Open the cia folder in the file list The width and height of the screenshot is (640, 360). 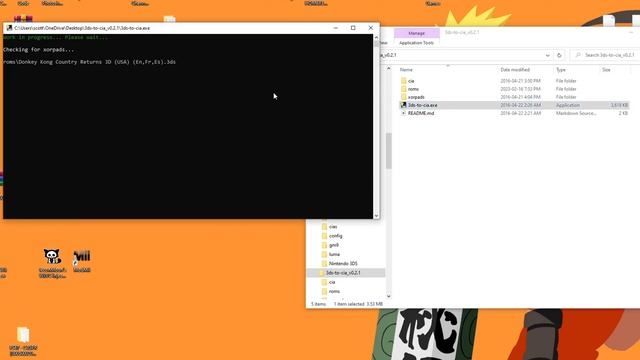(411, 81)
